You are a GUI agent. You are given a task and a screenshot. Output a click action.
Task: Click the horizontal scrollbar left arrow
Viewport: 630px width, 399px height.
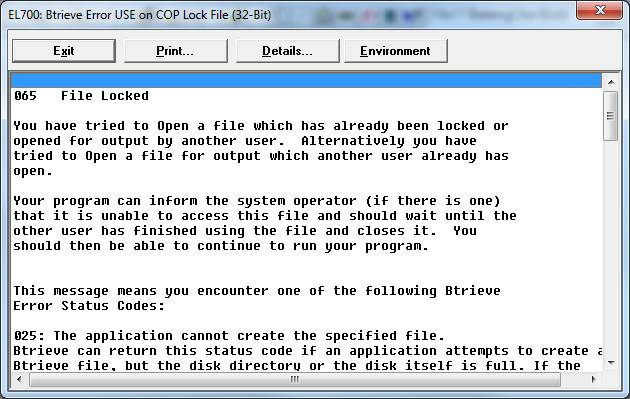[19, 379]
